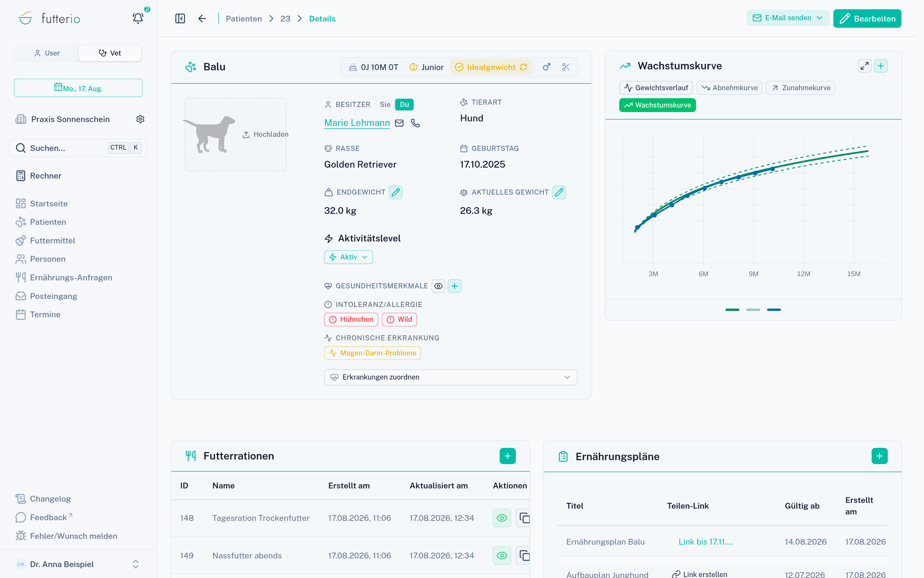Open owner Marie Lehmann's profile link
This screenshot has width=924, height=578.
tap(357, 123)
